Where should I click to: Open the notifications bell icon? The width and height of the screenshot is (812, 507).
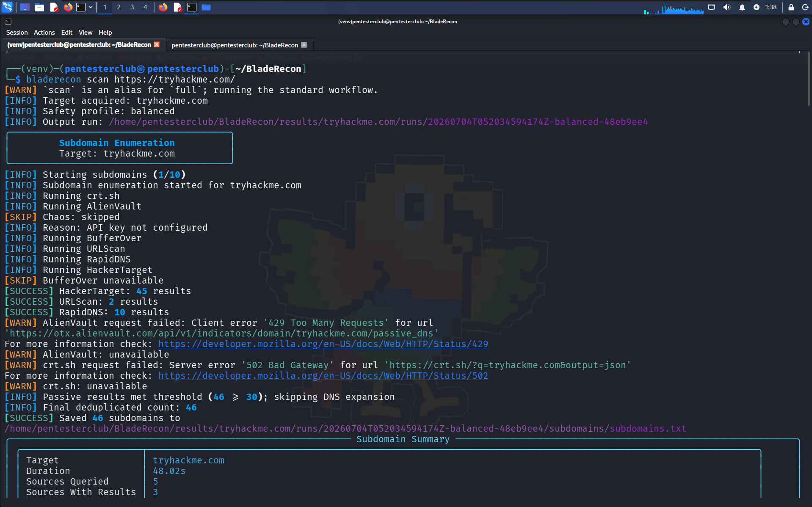[742, 7]
